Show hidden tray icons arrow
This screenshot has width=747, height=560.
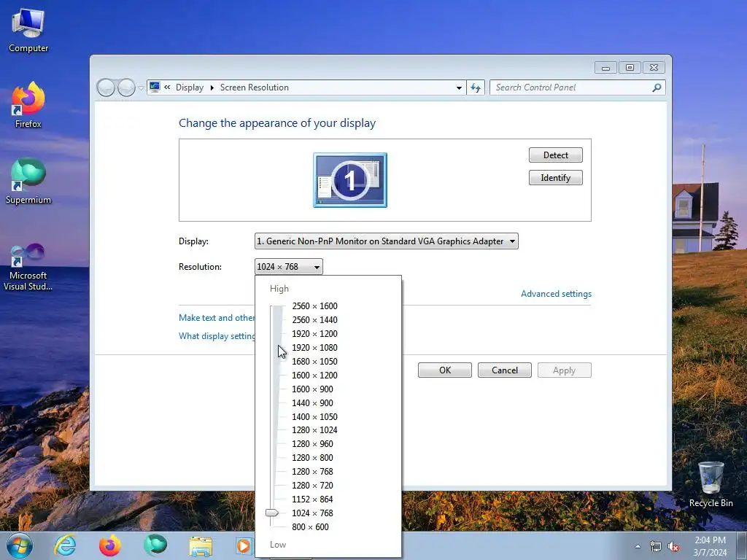pos(638,547)
